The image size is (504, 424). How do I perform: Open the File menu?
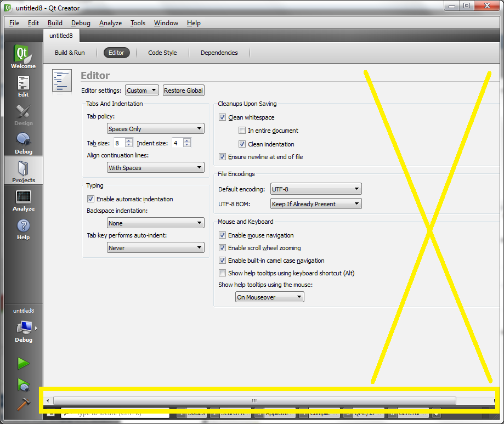click(x=14, y=23)
